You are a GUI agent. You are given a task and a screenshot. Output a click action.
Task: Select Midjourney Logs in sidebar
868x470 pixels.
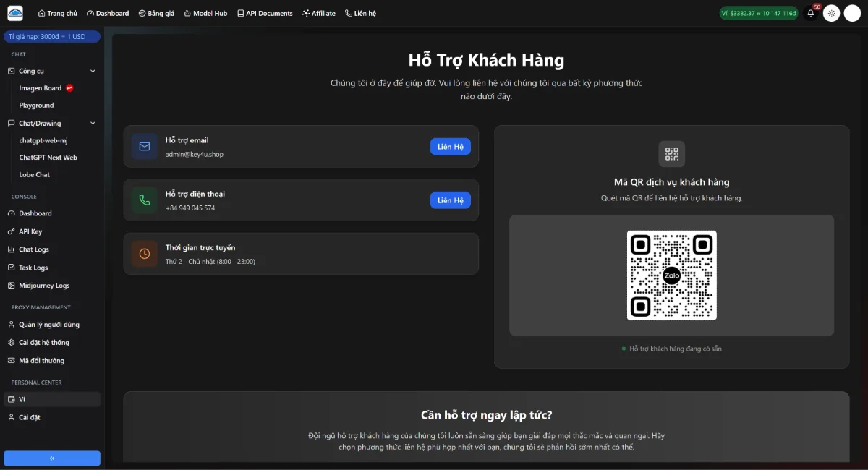click(44, 286)
